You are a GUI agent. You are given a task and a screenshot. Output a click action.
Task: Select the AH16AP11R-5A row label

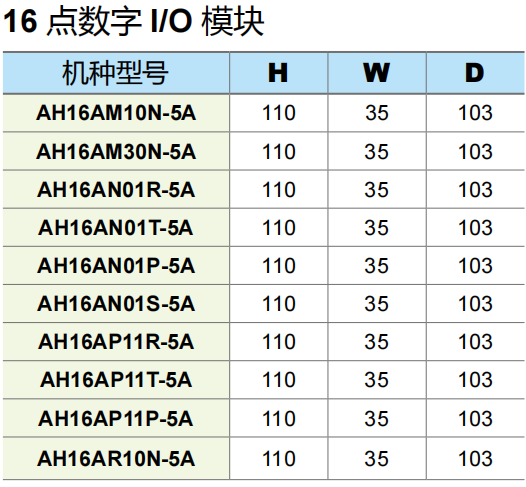coord(116,342)
